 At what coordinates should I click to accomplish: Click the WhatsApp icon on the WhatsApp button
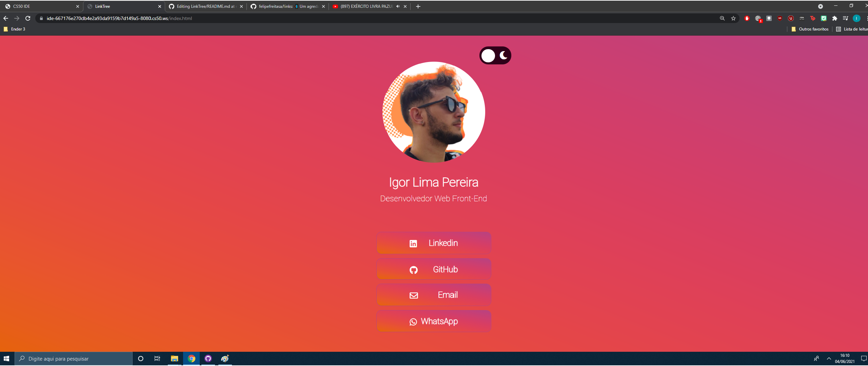(414, 321)
